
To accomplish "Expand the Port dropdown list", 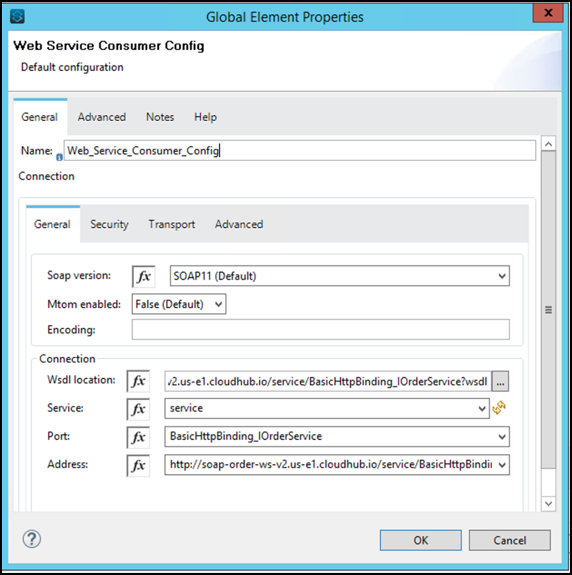I will point(337,436).
